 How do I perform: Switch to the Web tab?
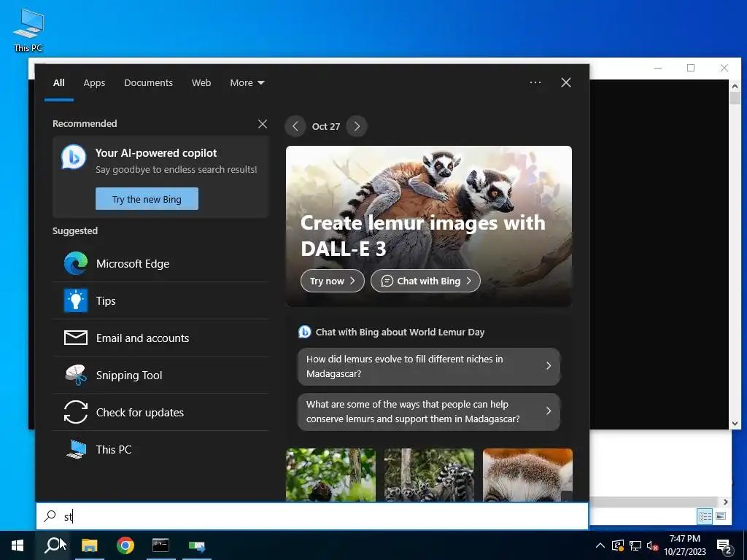[201, 82]
